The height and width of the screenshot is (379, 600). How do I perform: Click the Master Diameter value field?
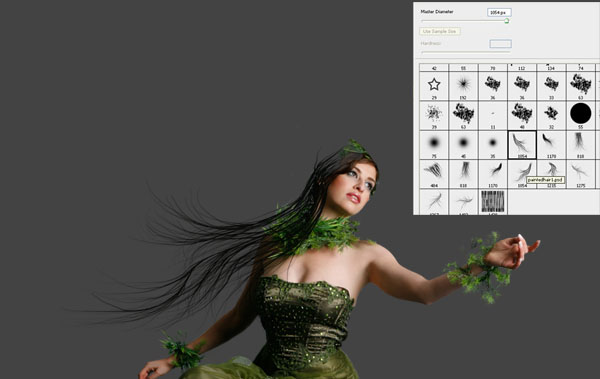tap(499, 13)
